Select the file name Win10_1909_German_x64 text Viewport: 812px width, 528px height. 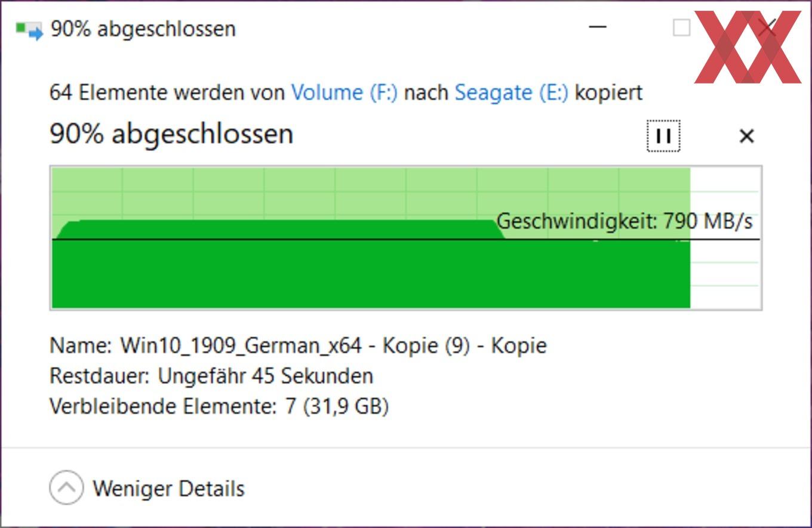pos(241,345)
